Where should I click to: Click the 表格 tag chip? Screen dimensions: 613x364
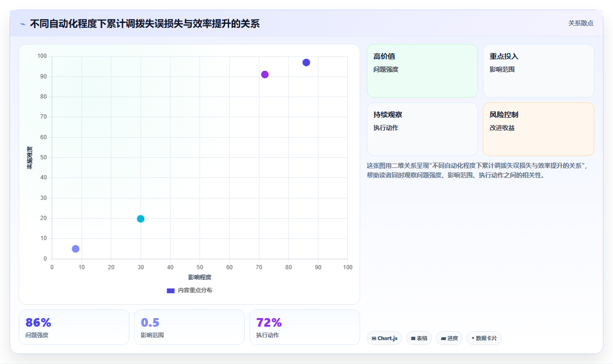click(x=419, y=338)
